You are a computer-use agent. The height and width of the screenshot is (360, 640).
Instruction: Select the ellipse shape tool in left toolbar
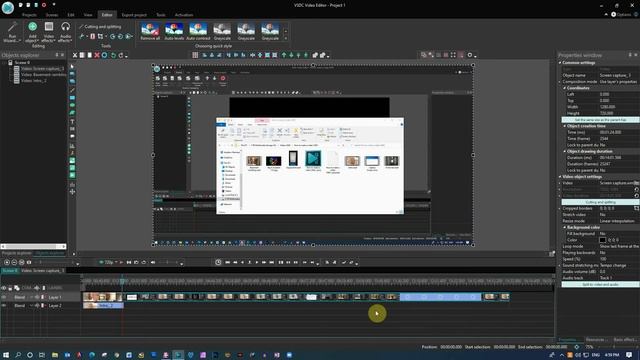tap(72, 105)
